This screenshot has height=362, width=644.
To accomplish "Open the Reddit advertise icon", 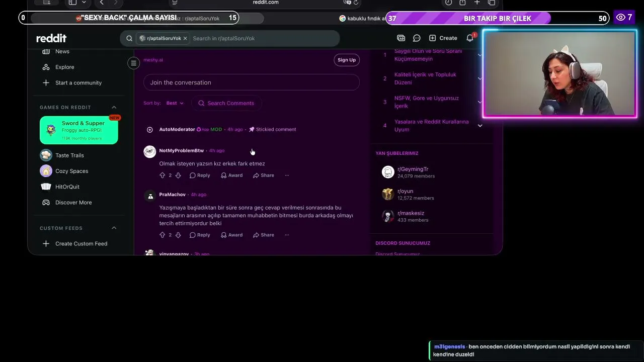I will [401, 38].
